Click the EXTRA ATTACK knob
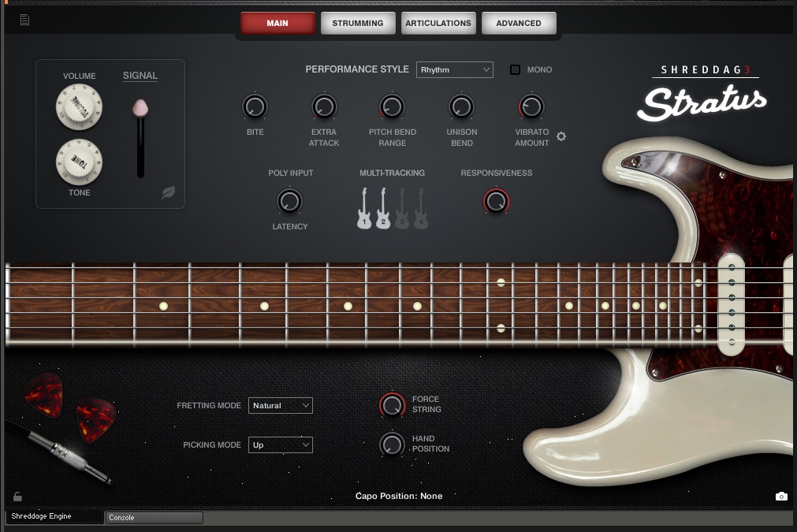The height and width of the screenshot is (532, 797). coord(324,107)
